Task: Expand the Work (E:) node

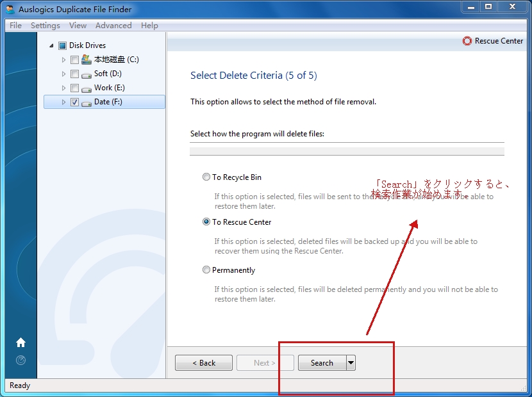Action: click(63, 88)
